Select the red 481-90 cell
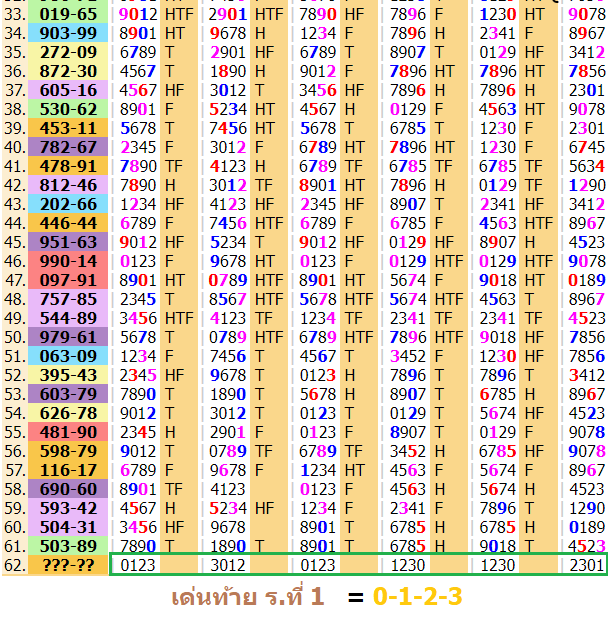Image resolution: width=608 pixels, height=626 pixels. point(68,432)
